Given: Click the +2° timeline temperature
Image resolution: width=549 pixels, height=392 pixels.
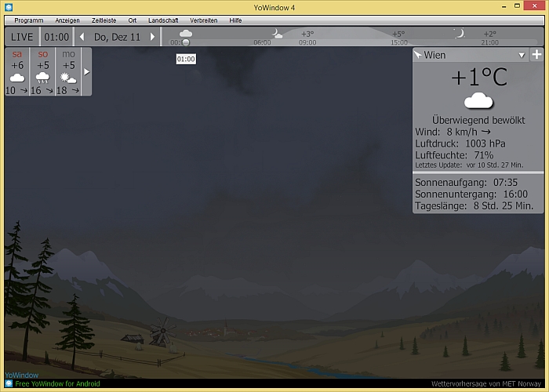Looking at the screenshot, I should point(489,34).
